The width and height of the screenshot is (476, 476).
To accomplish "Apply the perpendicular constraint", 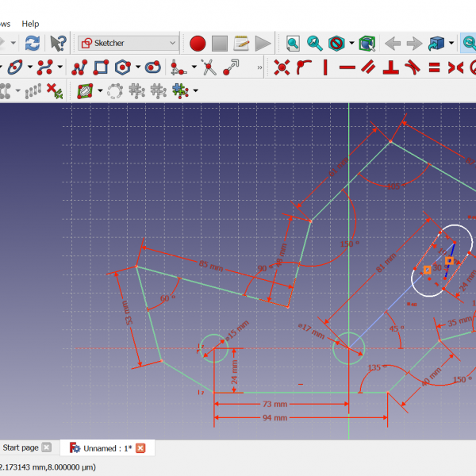I will tap(390, 67).
